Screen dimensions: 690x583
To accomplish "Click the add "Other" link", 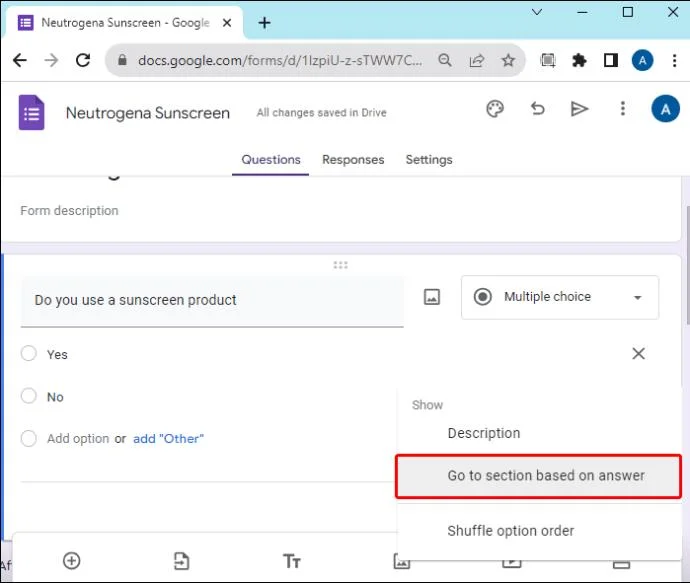I will [169, 439].
